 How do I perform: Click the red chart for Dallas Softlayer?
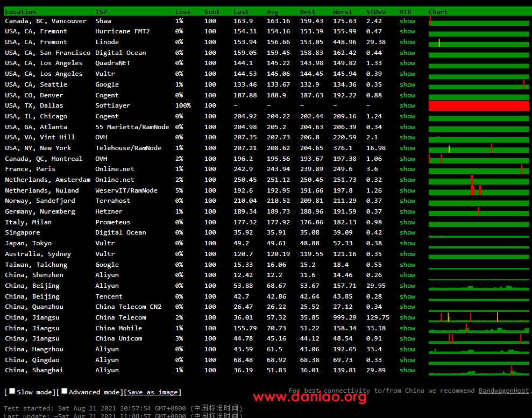click(x=479, y=105)
